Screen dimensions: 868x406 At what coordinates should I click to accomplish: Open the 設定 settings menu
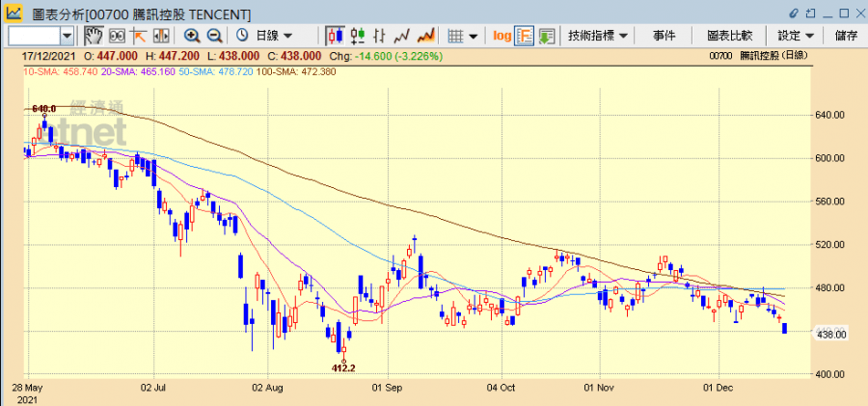tap(796, 36)
